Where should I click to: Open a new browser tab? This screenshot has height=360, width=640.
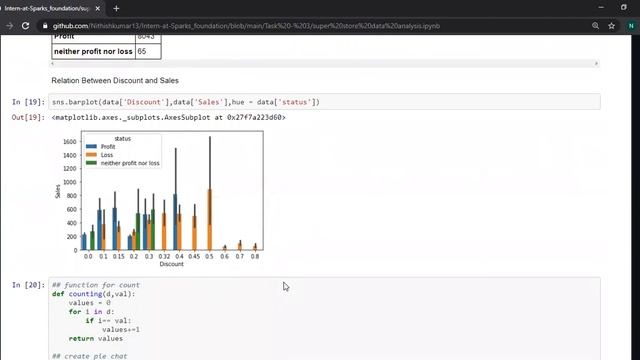tap(116, 8)
